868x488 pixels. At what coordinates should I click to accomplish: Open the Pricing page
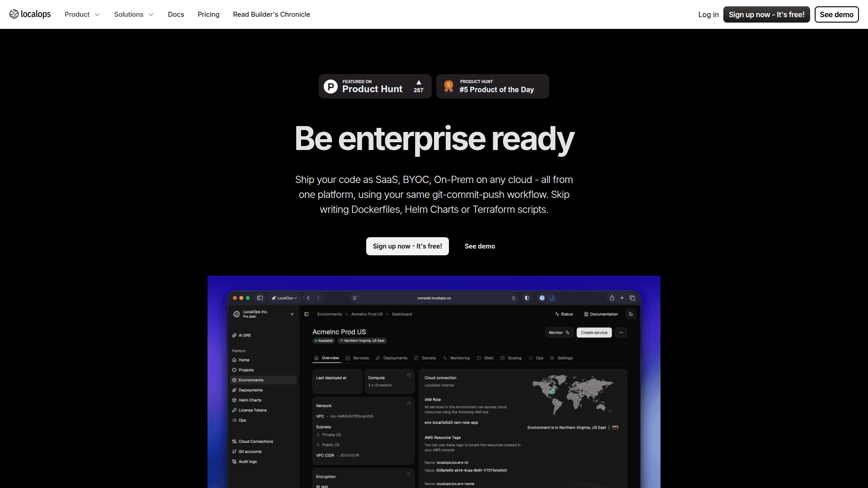[208, 14]
